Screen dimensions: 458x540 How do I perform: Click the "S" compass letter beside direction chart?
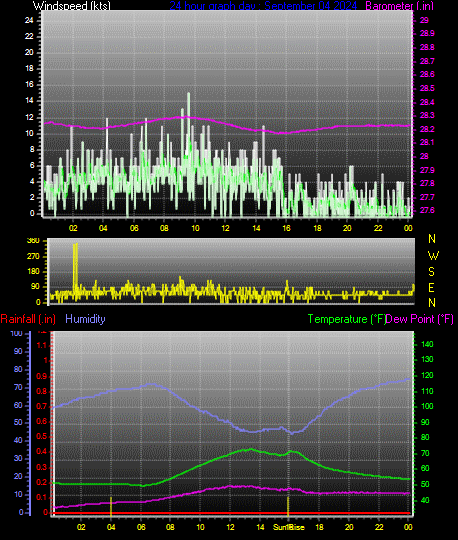click(431, 272)
